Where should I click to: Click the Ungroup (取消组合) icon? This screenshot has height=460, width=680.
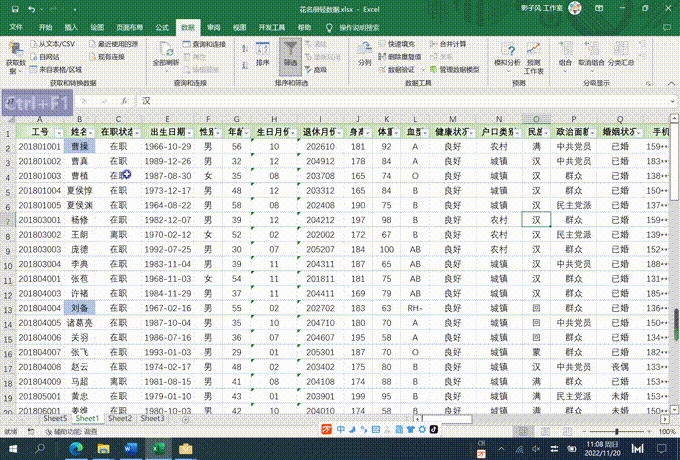(591, 49)
